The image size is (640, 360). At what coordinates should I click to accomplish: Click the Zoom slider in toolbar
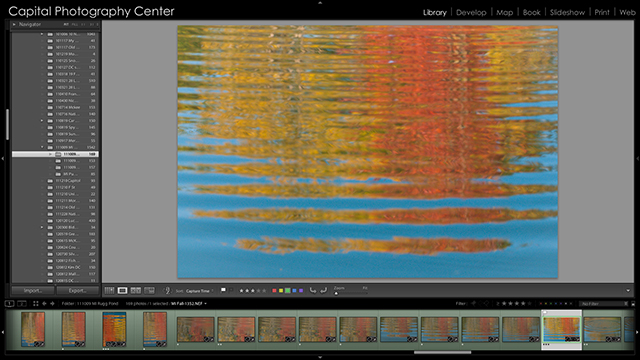(351, 293)
